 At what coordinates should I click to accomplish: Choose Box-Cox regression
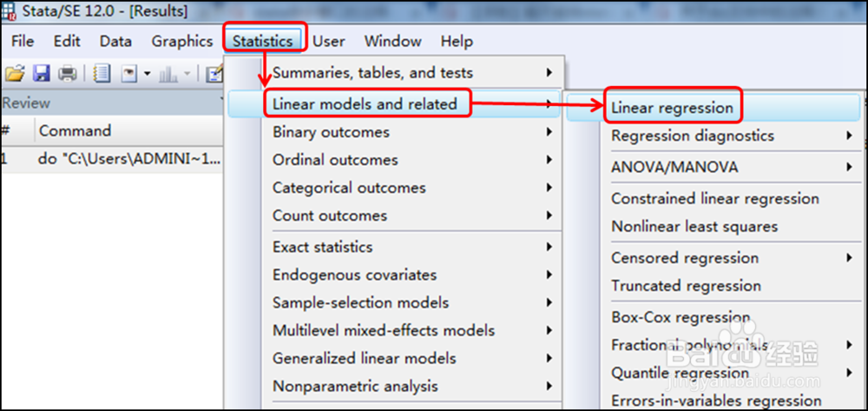pyautogui.click(x=713, y=317)
